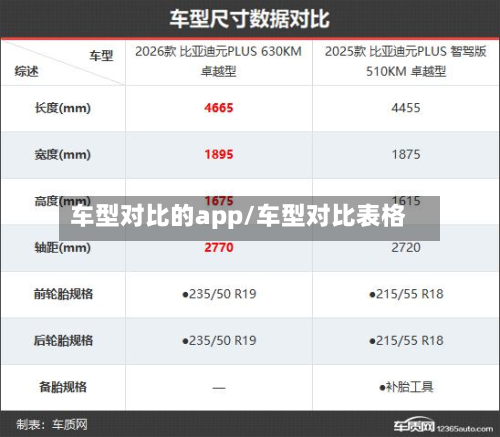Select the 宽度(mm) row label
The width and height of the screenshot is (500, 437).
click(63, 155)
